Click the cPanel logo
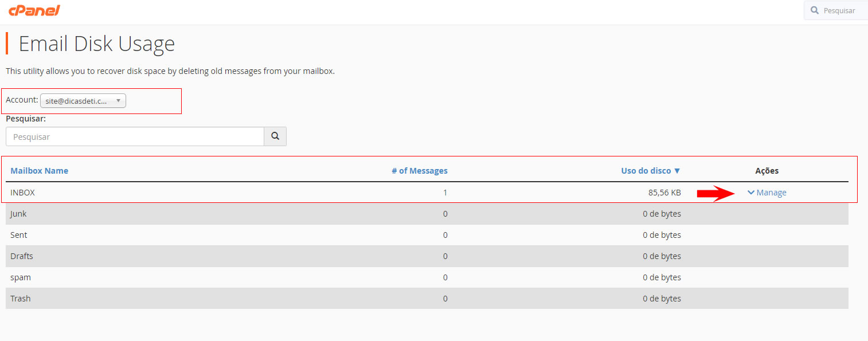The width and height of the screenshot is (868, 341). pyautogui.click(x=34, y=10)
